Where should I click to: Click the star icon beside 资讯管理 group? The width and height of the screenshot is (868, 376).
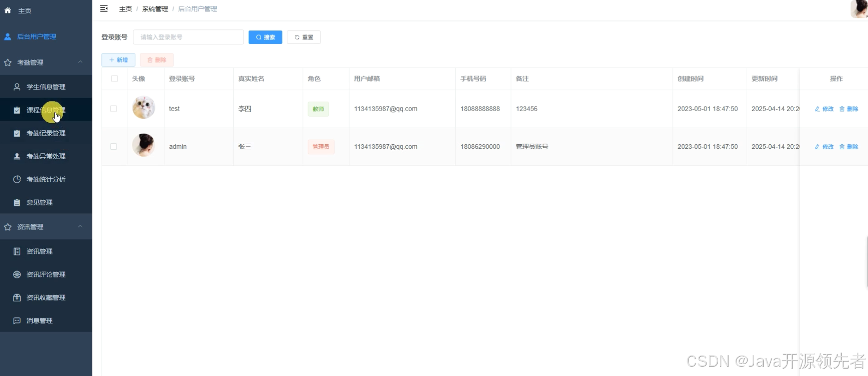coord(7,227)
